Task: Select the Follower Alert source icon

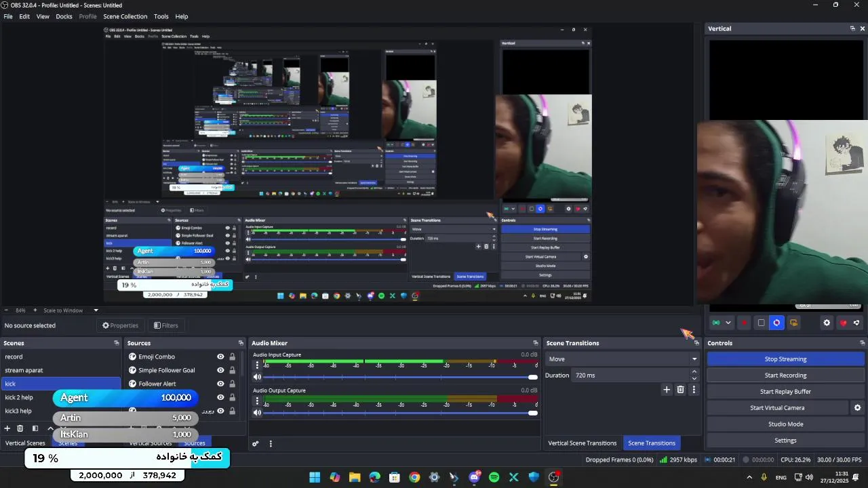Action: (x=132, y=384)
